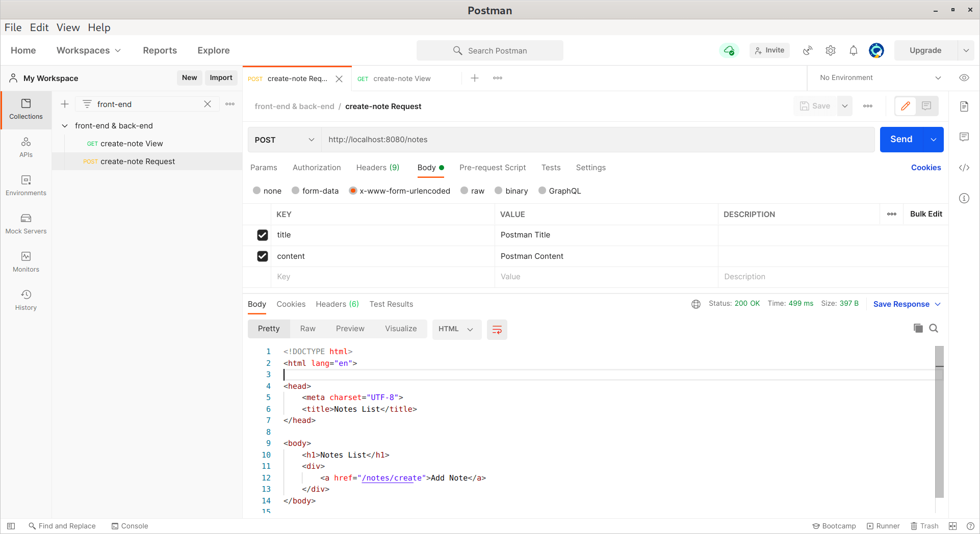The image size is (980, 534).
Task: Uncheck the content parameter checkbox
Action: [263, 256]
